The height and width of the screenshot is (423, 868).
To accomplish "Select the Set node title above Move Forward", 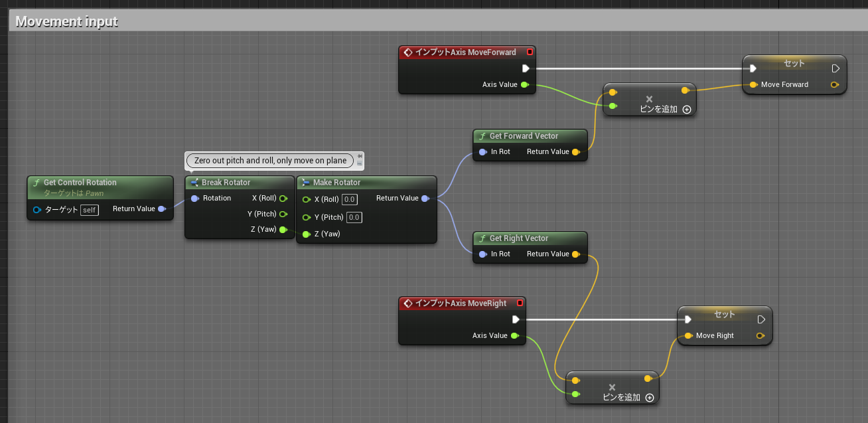I will (x=794, y=63).
